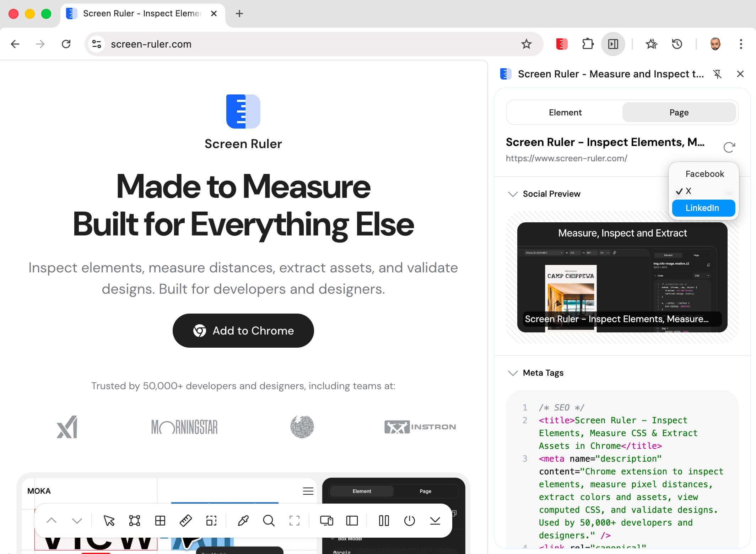The image size is (756, 554).
Task: Select the bounding box inspect tool
Action: click(x=135, y=521)
